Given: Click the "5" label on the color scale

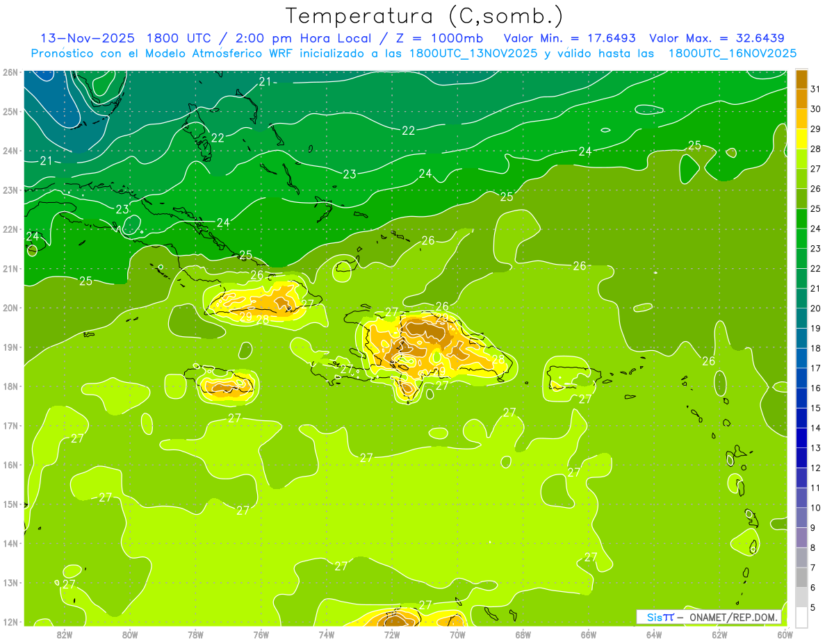Looking at the screenshot, I should [814, 608].
